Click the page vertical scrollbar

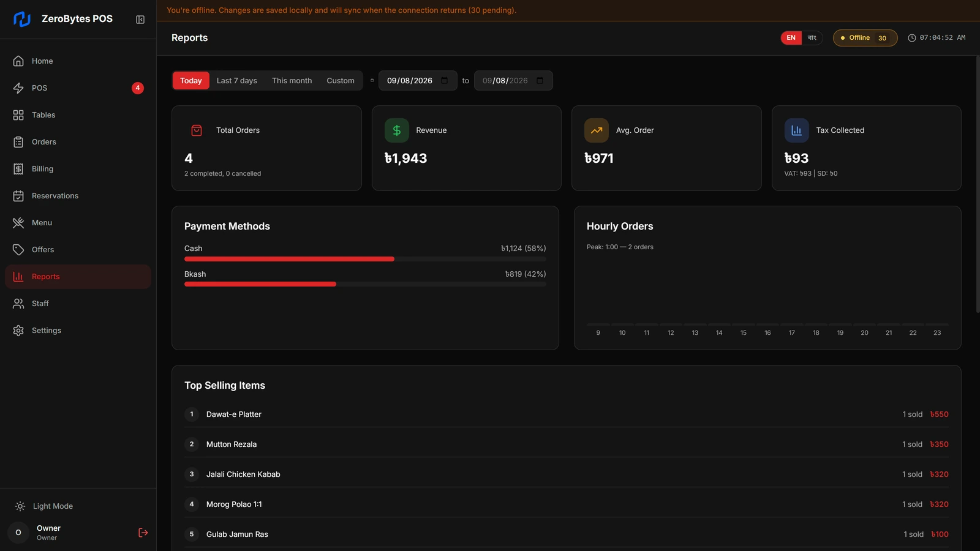tap(978, 184)
